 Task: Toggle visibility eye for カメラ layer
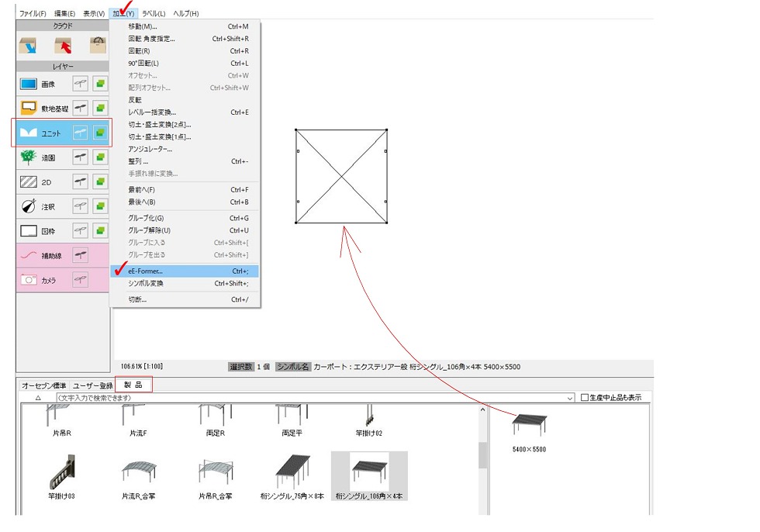point(81,279)
